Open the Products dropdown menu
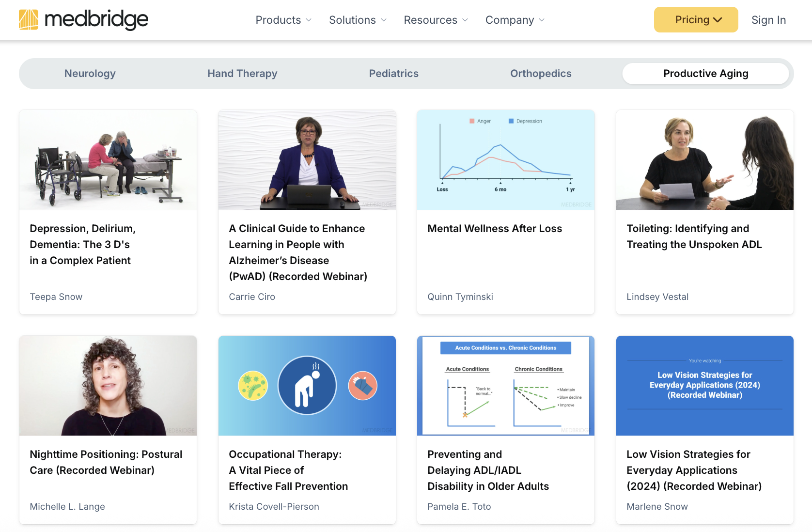This screenshot has width=812, height=532. pyautogui.click(x=283, y=20)
